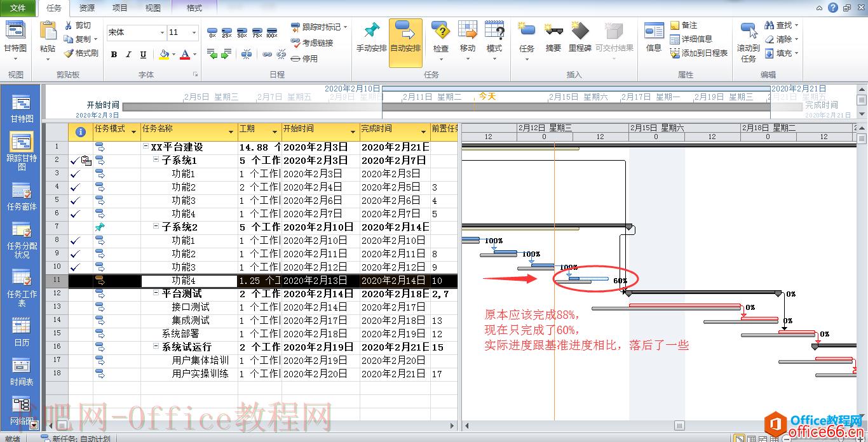Insert a summary task (摘要)
This screenshot has width=868, height=442.
coord(553,37)
